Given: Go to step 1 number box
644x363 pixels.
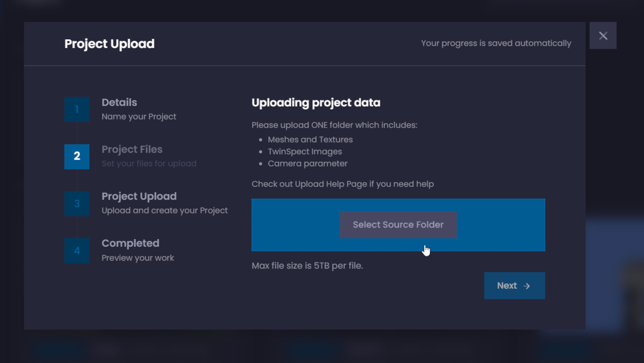Looking at the screenshot, I should [77, 109].
